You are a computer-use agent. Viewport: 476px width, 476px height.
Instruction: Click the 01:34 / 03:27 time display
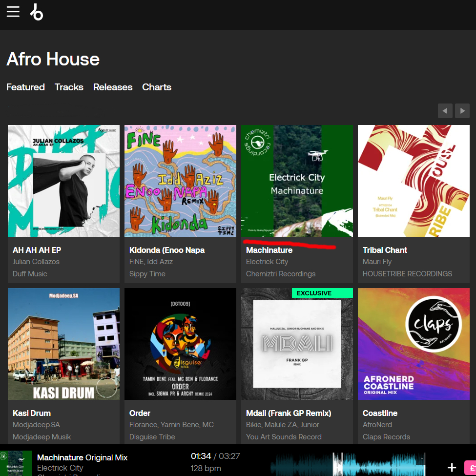(x=215, y=456)
